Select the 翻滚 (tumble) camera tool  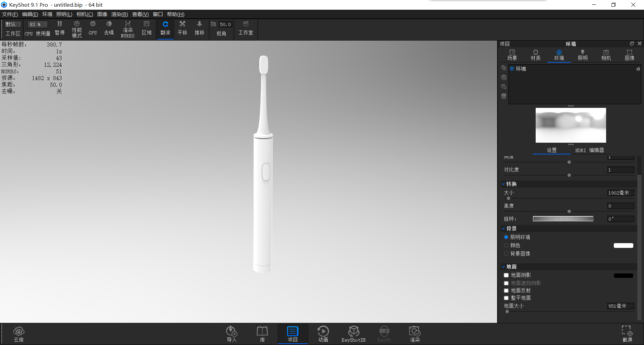165,28
